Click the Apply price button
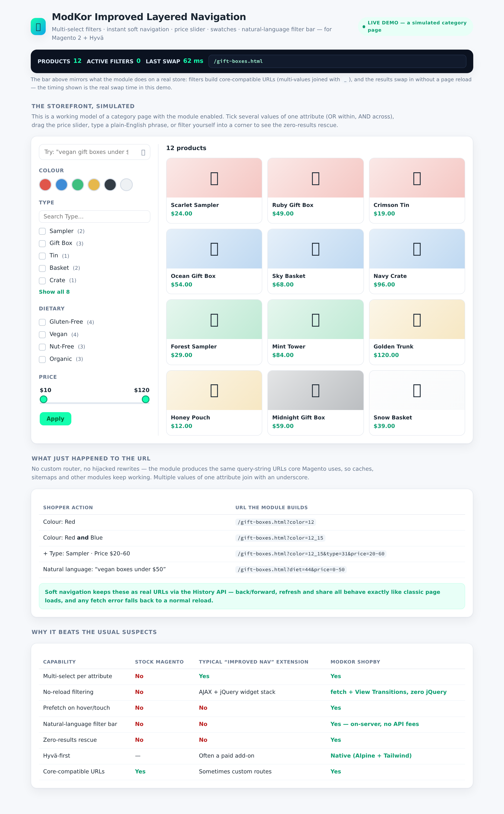Image resolution: width=504 pixels, height=814 pixels. click(55, 419)
